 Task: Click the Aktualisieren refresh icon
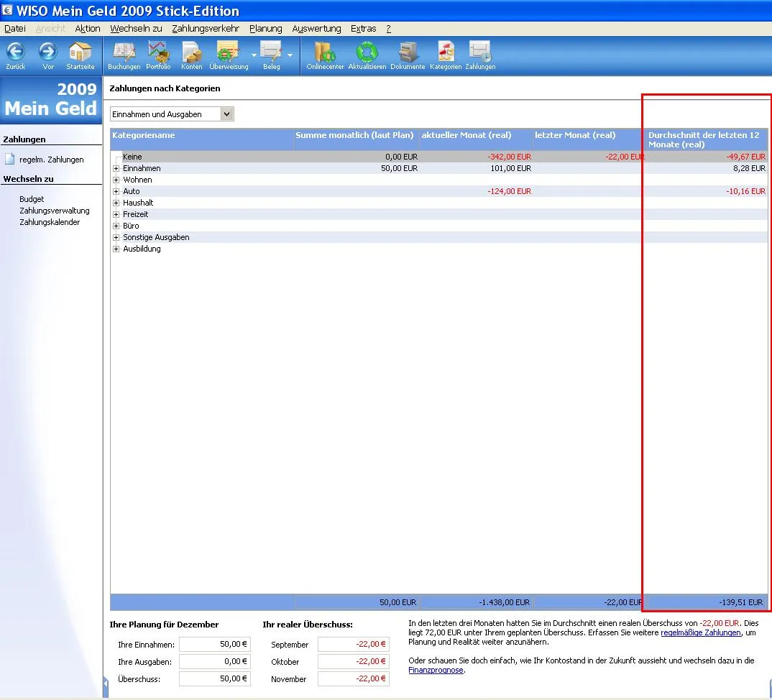367,52
